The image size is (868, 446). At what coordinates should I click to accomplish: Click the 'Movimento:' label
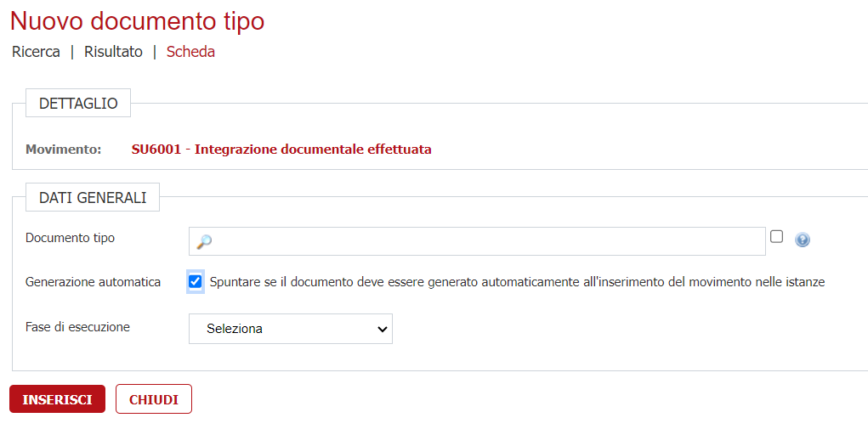63,150
